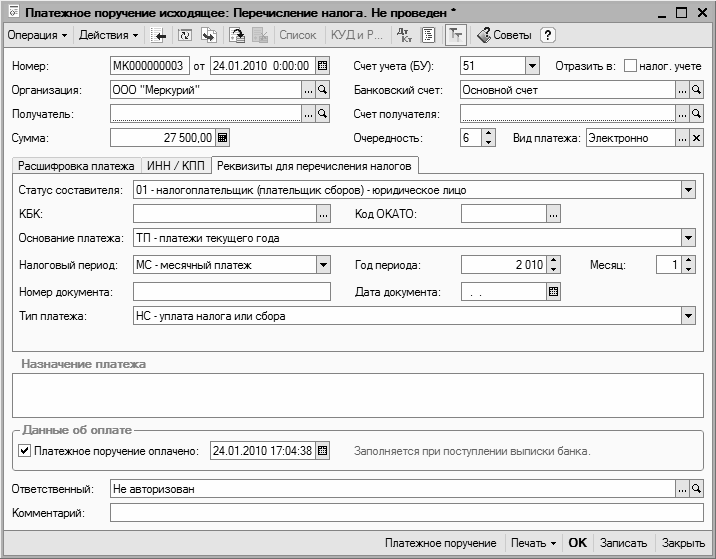The image size is (716, 559).
Task: Expand the Счет учета (БУ) dropdown
Action: (532, 66)
